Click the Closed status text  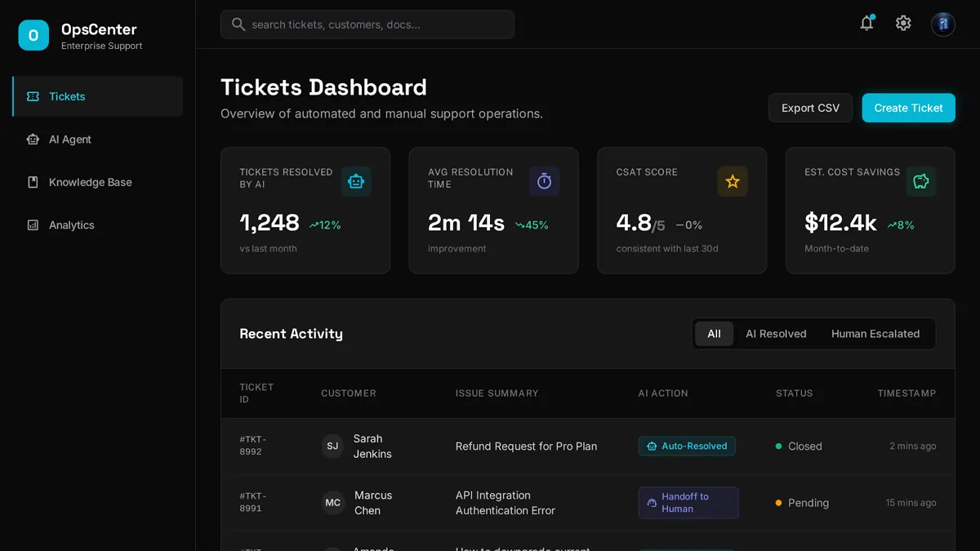805,447
